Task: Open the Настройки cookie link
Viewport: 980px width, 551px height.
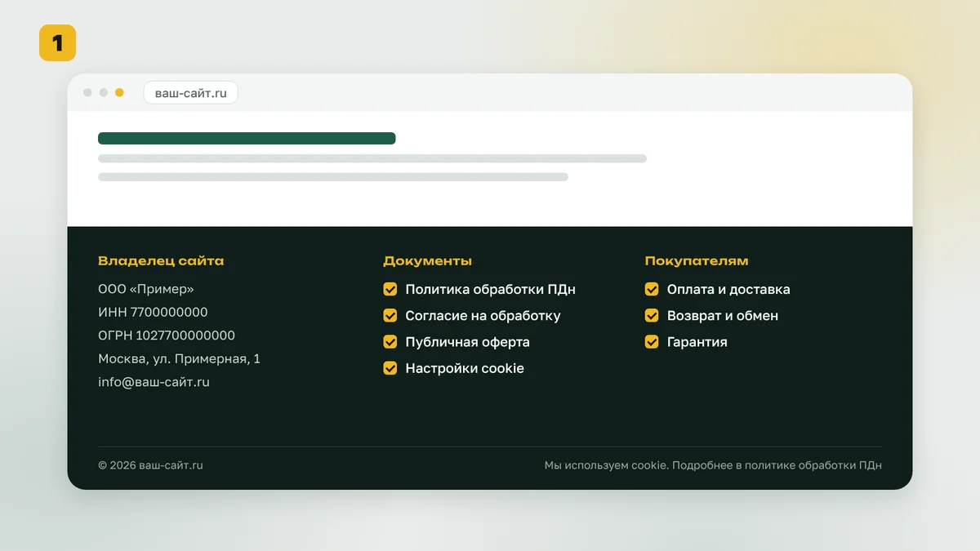Action: [465, 368]
